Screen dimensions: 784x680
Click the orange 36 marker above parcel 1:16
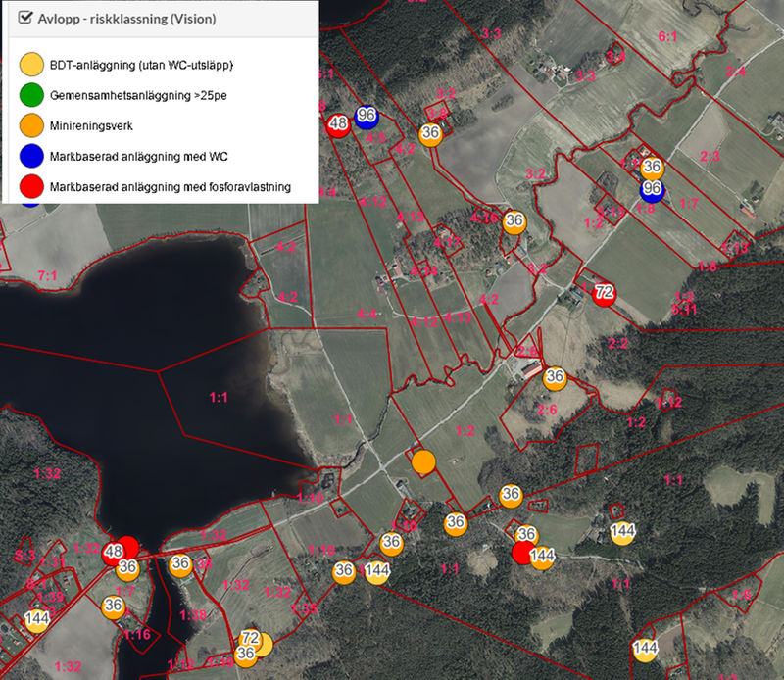pos(114,607)
